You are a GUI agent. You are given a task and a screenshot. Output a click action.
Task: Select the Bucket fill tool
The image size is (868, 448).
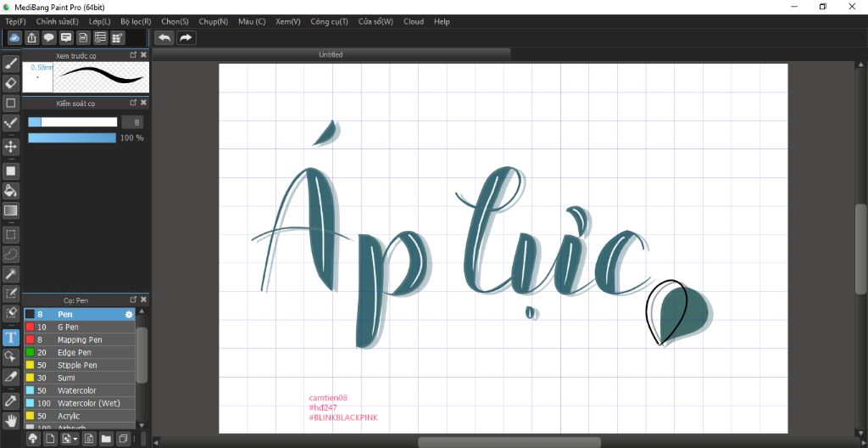pyautogui.click(x=10, y=191)
